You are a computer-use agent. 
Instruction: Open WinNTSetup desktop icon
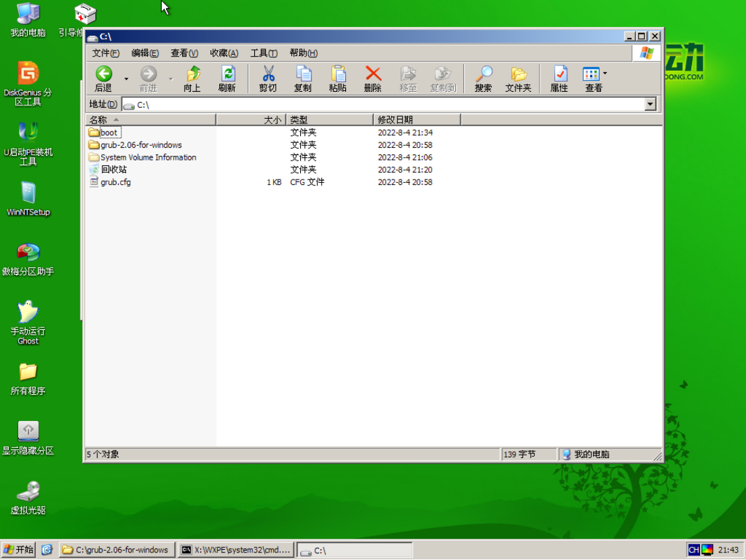coord(28,199)
